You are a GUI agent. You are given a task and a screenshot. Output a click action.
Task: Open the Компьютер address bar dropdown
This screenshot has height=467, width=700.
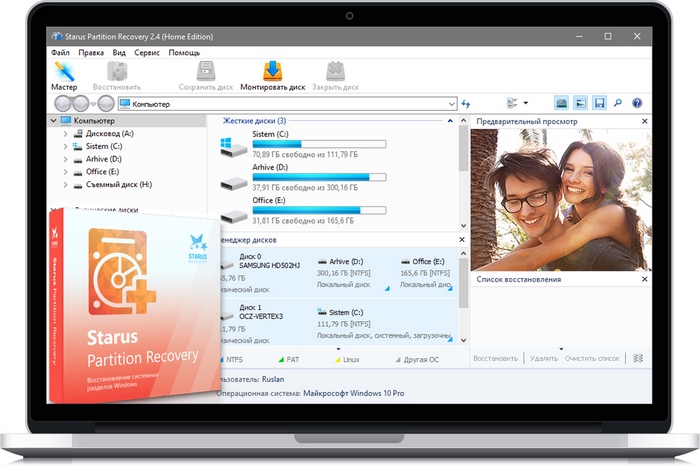(451, 104)
